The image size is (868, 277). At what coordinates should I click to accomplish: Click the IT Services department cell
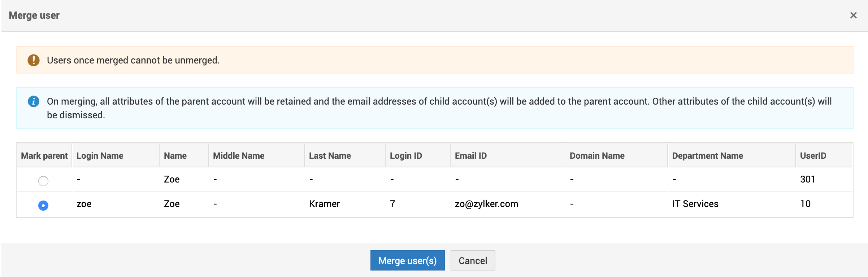(x=695, y=204)
